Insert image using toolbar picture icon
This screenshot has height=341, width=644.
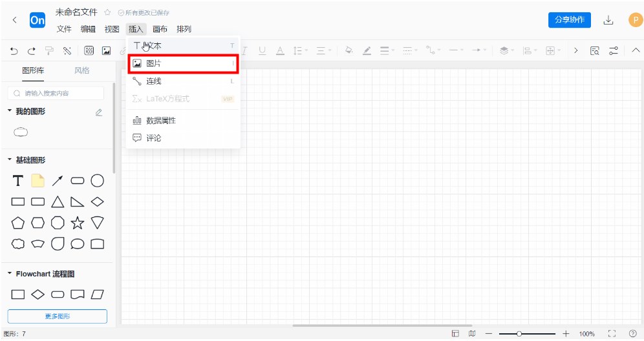pos(107,50)
